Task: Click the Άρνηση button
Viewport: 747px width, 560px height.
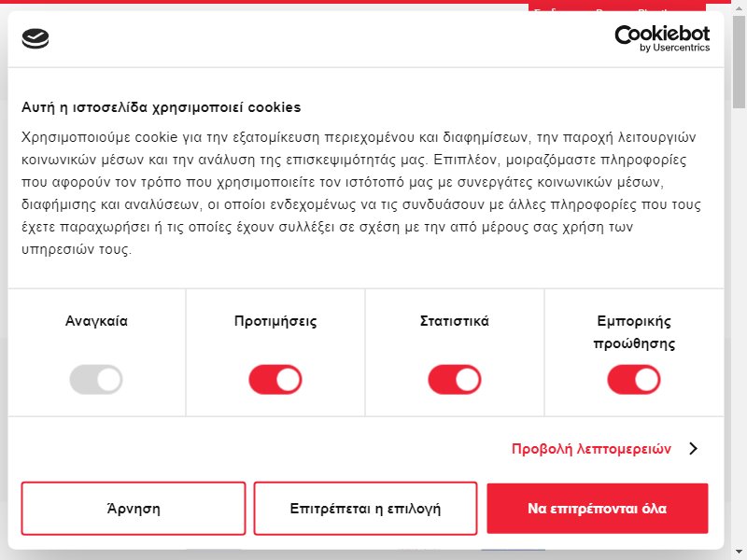Action: [x=134, y=509]
